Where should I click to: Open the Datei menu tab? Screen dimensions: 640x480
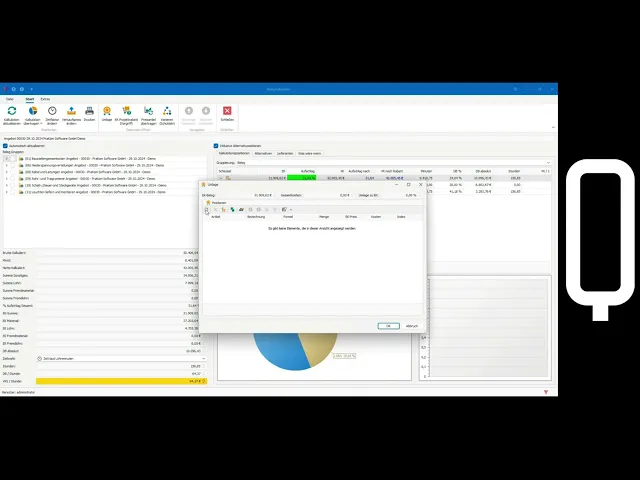coord(10,99)
